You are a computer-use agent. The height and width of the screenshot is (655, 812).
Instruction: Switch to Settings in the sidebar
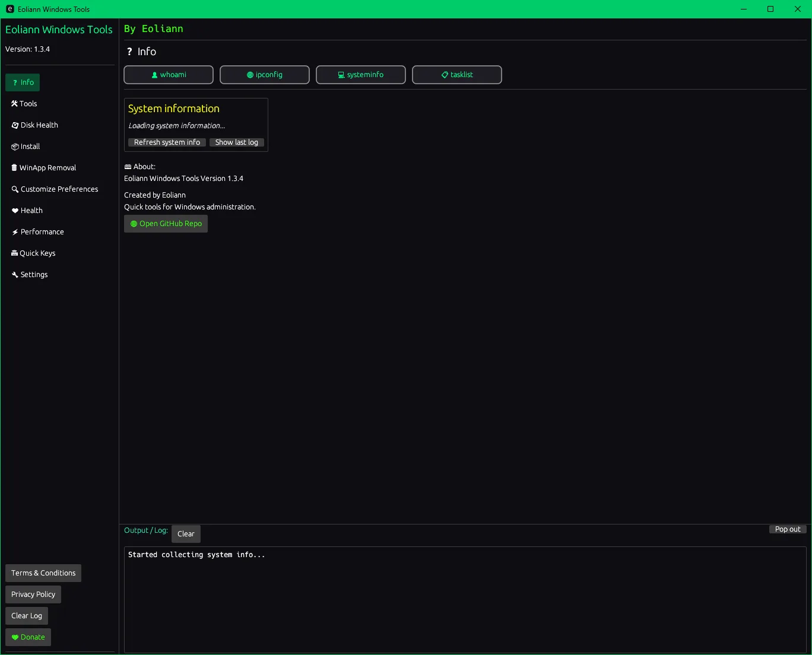[x=30, y=275]
